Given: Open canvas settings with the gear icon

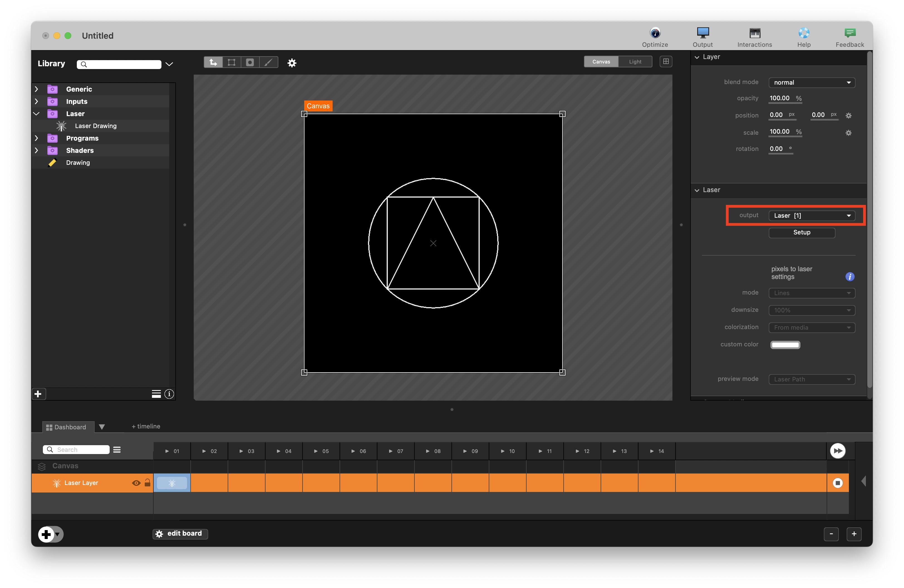Looking at the screenshot, I should click(292, 63).
